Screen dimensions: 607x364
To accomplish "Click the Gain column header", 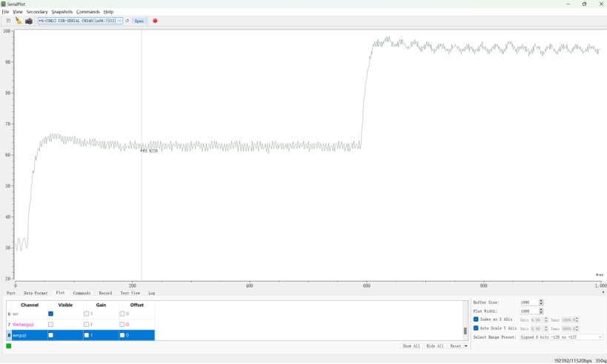I will tap(101, 305).
